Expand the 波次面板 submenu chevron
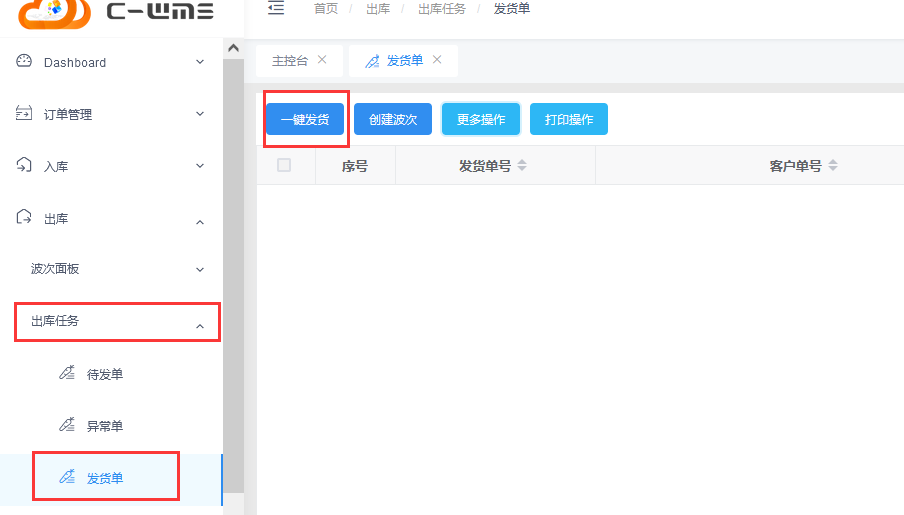The height and width of the screenshot is (515, 904). click(x=200, y=269)
